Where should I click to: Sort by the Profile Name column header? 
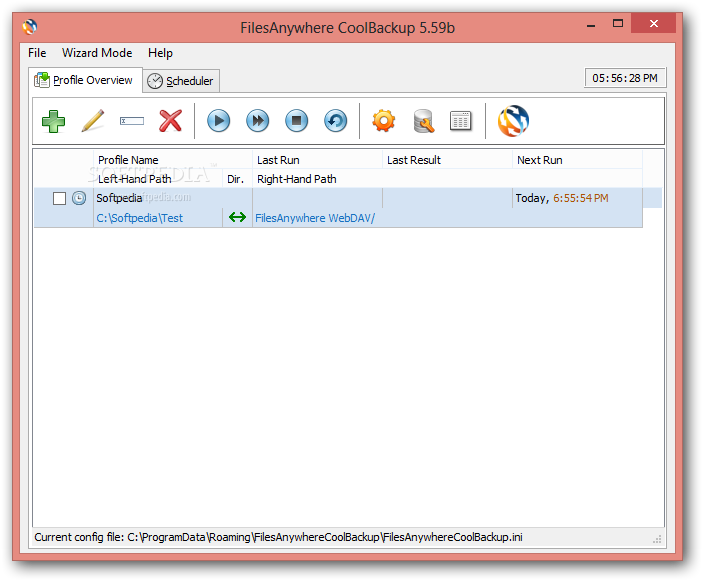173,160
